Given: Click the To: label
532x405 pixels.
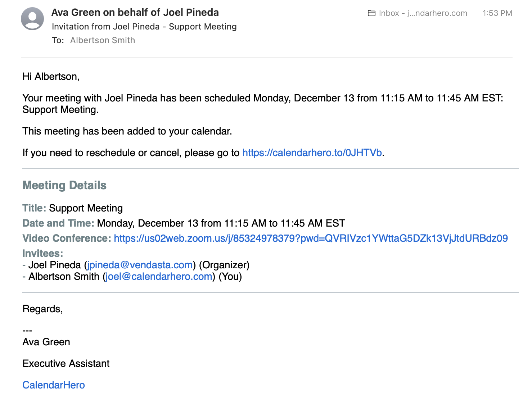Looking at the screenshot, I should pos(58,40).
